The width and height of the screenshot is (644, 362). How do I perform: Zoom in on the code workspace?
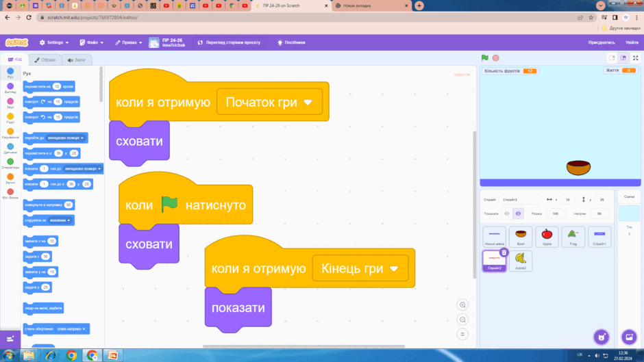pyautogui.click(x=462, y=305)
